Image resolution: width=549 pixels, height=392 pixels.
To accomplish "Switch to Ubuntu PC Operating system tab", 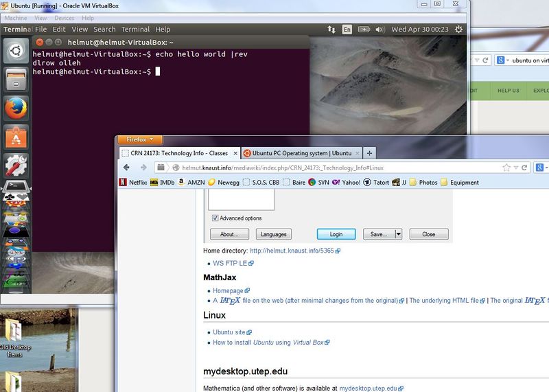I will click(301, 153).
